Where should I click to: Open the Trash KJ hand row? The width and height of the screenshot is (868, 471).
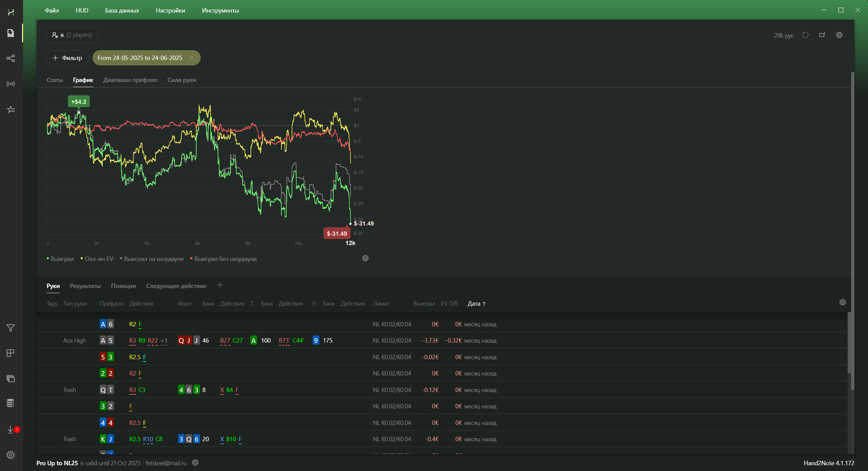(x=442, y=439)
